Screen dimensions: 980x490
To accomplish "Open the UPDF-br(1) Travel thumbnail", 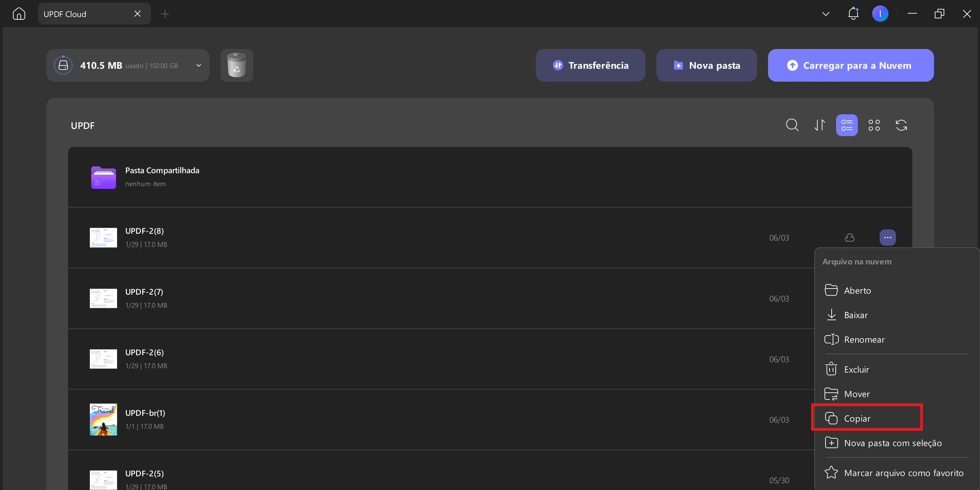I will (x=103, y=420).
